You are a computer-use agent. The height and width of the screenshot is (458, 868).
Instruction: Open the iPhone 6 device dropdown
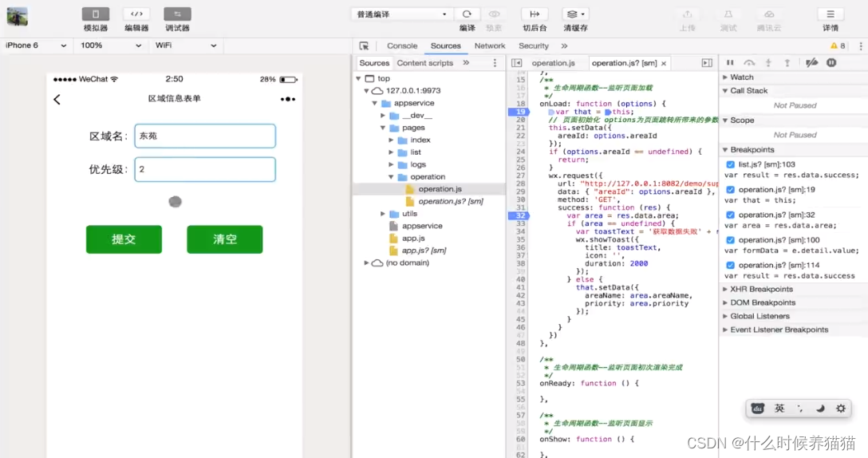coord(35,45)
